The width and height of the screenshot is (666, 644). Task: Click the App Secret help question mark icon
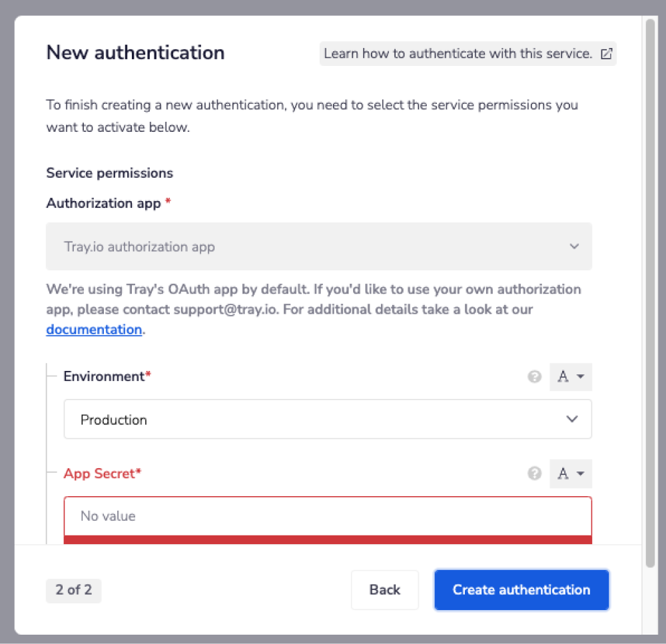[535, 474]
